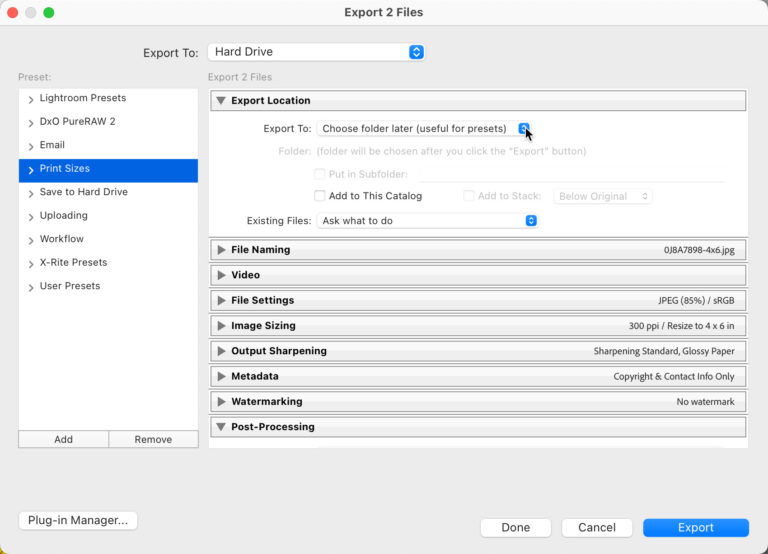Expand the File Naming section triangle
Image resolution: width=768 pixels, height=554 pixels.
coord(221,250)
